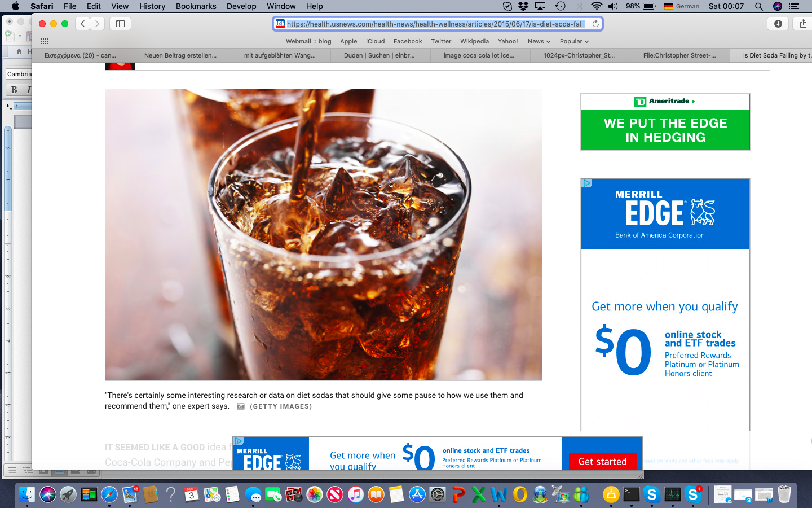
Task: Open Maps from the Dock
Action: pos(212,495)
